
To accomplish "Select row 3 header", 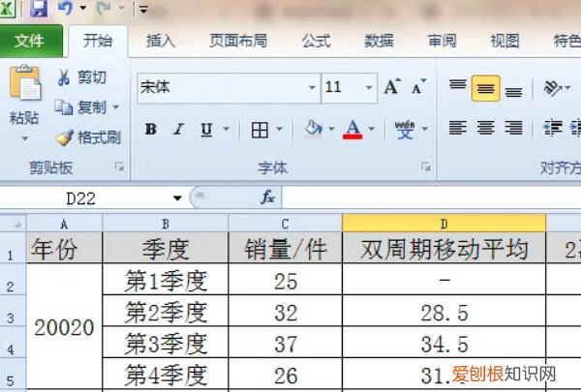I will pyautogui.click(x=13, y=312).
